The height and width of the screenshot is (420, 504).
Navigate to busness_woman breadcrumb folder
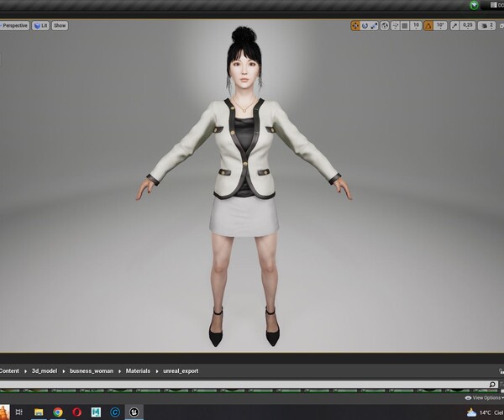pos(92,370)
